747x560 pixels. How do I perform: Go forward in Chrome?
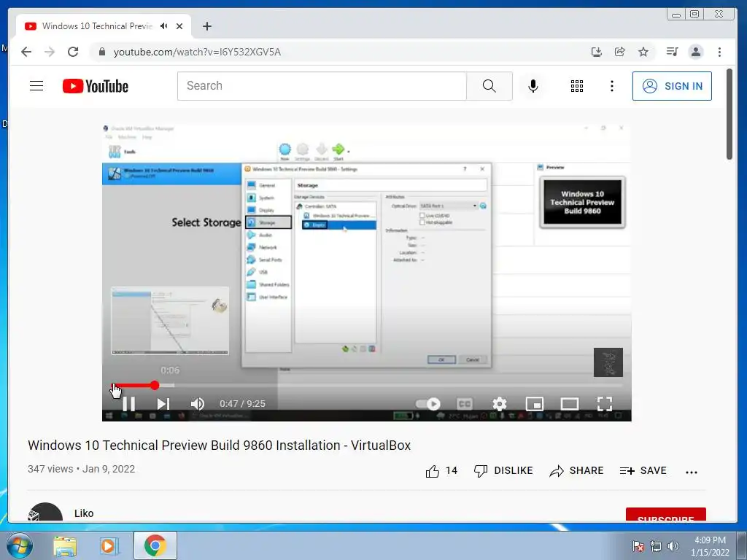point(50,52)
